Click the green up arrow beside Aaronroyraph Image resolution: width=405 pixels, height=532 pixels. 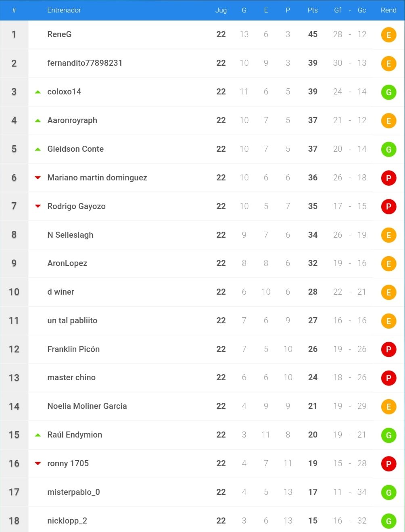coord(38,120)
